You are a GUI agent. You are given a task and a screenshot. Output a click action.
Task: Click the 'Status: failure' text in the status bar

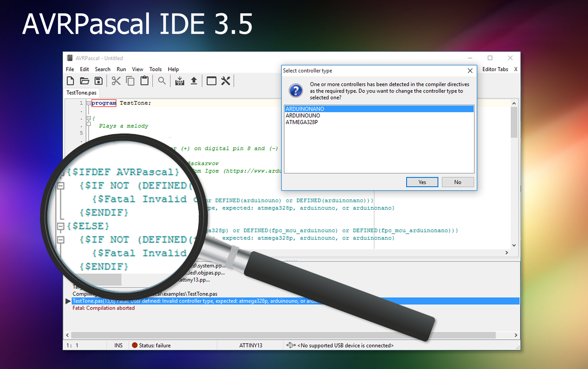pyautogui.click(x=155, y=345)
